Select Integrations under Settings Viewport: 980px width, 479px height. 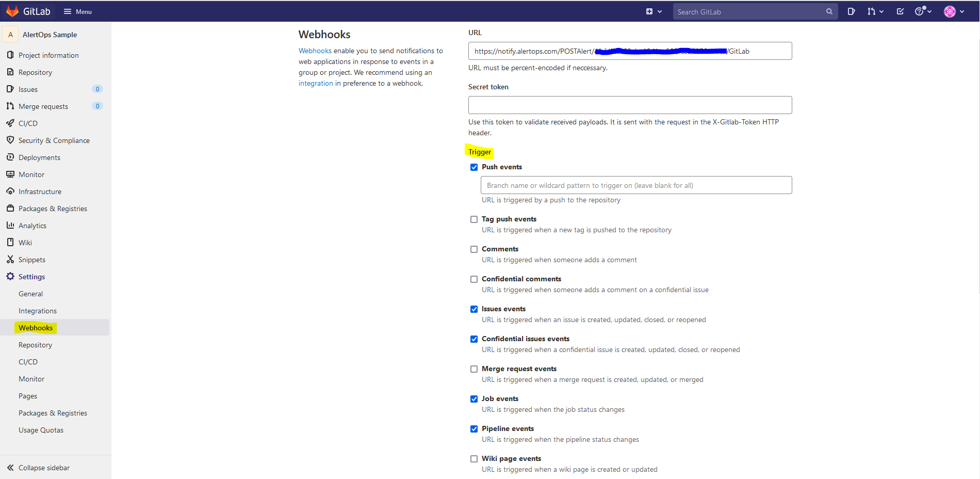(38, 311)
